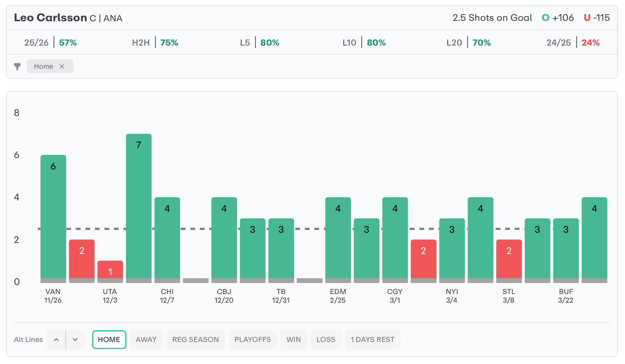Lower the alt line with down chevron

[x=75, y=340]
